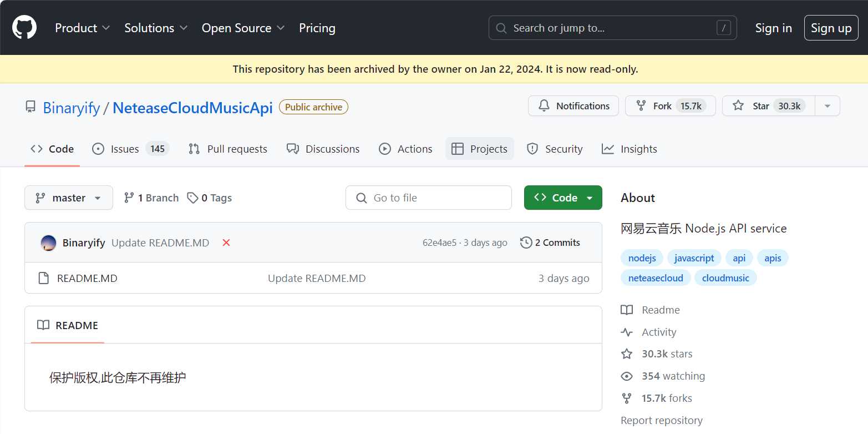Click the cloudmusic topic tag
The width and height of the screenshot is (868, 434).
[x=725, y=278]
